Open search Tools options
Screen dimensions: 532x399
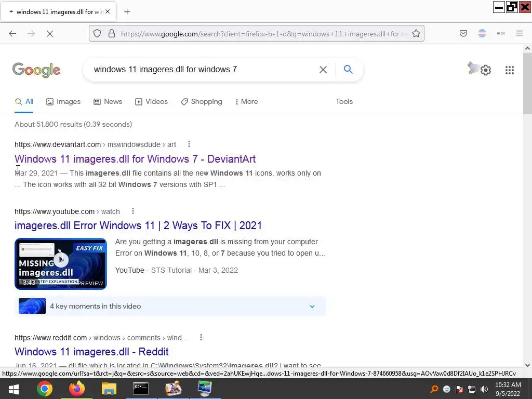pyautogui.click(x=344, y=101)
